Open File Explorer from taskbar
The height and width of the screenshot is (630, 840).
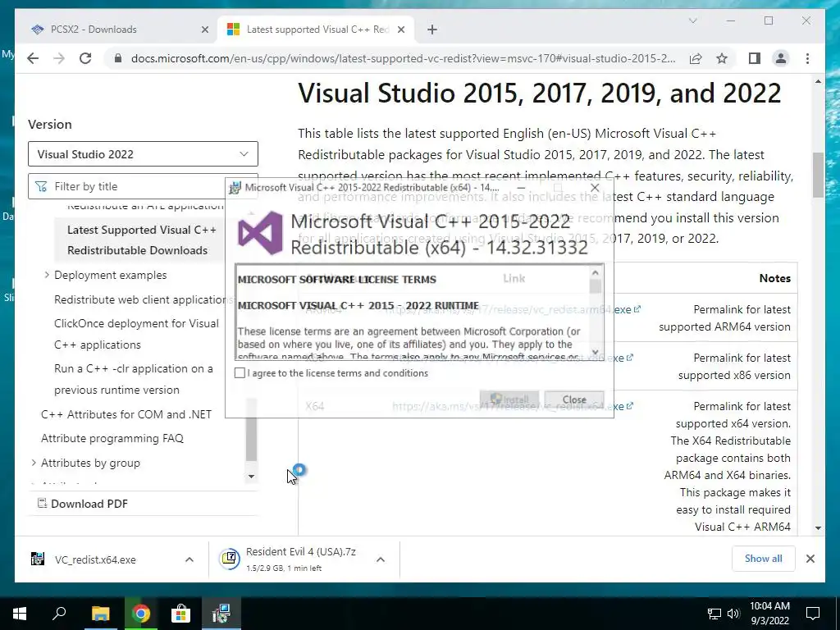(100, 614)
